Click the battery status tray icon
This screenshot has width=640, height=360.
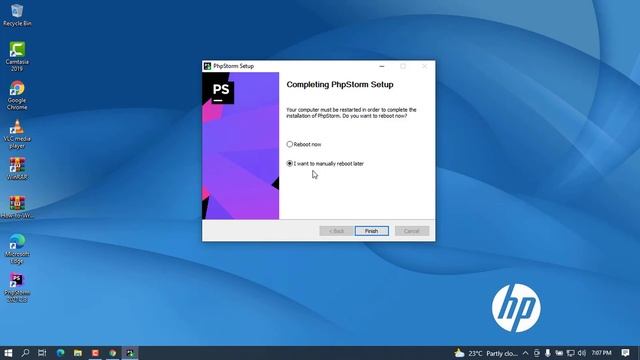pyautogui.click(x=559, y=353)
